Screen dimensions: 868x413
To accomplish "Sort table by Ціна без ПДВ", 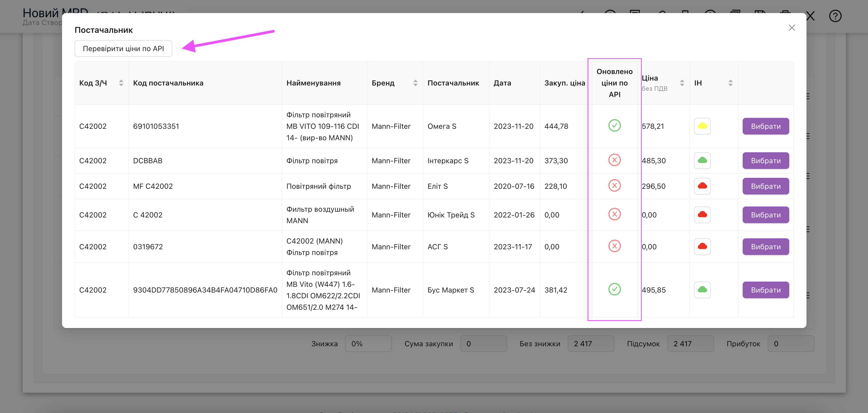I will pos(682,83).
